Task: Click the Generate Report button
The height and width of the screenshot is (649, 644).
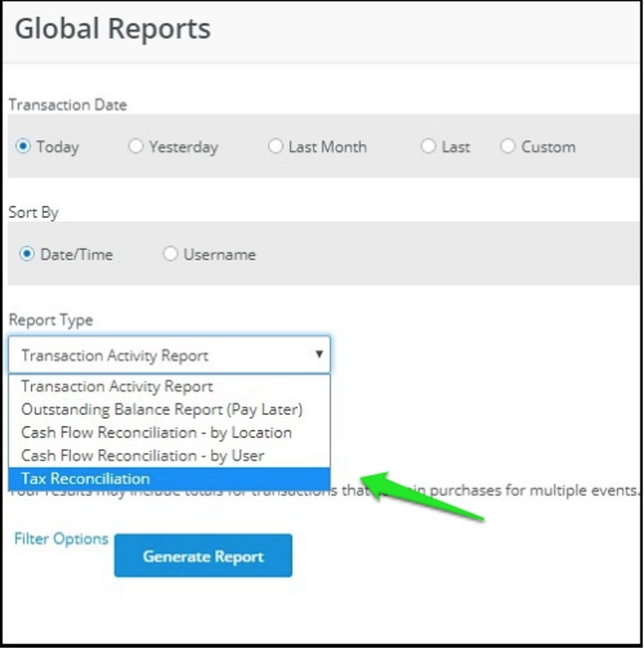Action: click(x=202, y=555)
